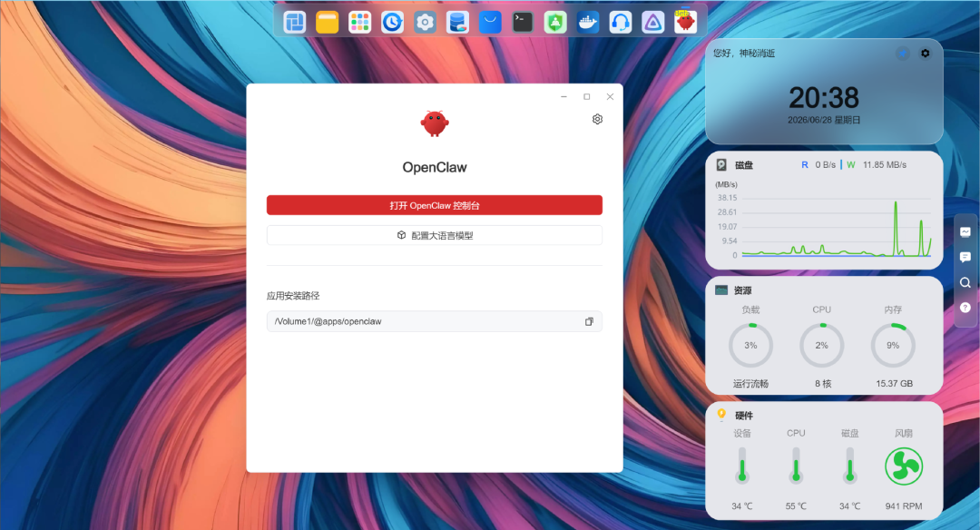Image resolution: width=980 pixels, height=530 pixels.
Task: Open the blue clock backup app
Action: (392, 23)
